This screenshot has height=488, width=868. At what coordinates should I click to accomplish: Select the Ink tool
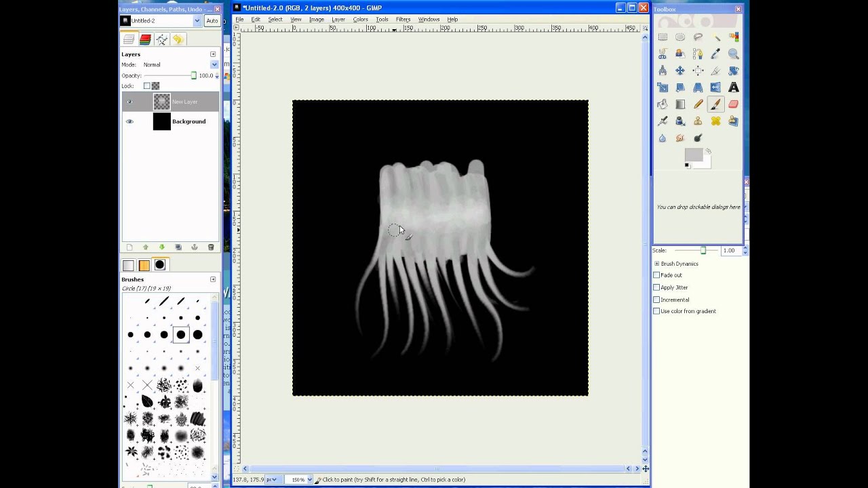[680, 121]
